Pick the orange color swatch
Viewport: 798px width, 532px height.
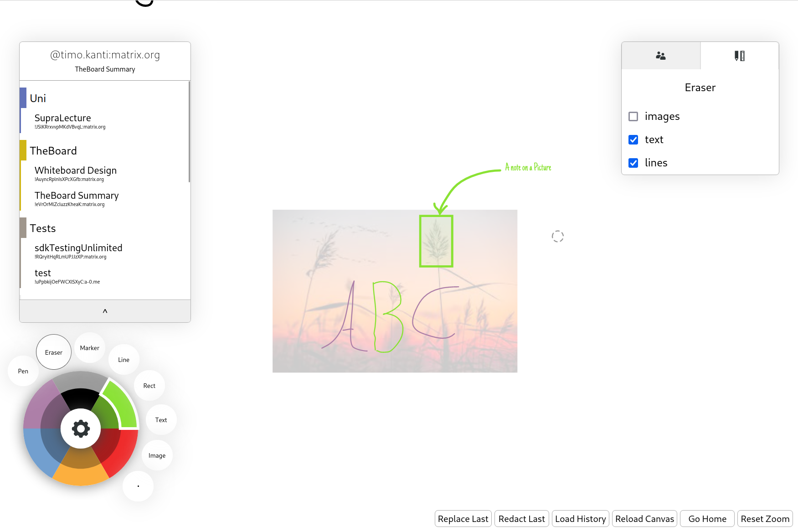pos(81,475)
